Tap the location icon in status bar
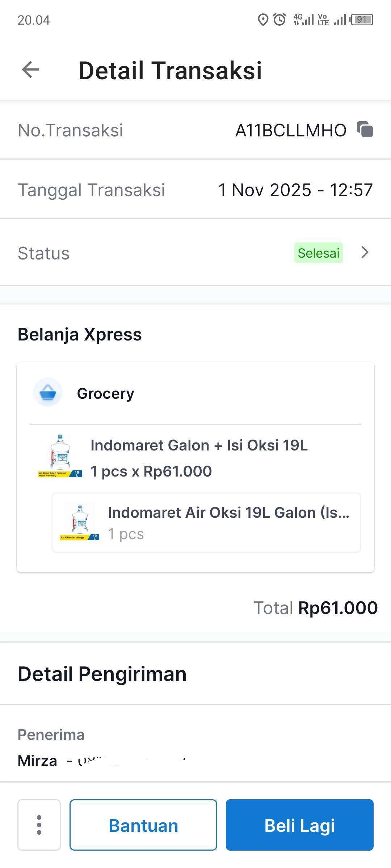 263,20
